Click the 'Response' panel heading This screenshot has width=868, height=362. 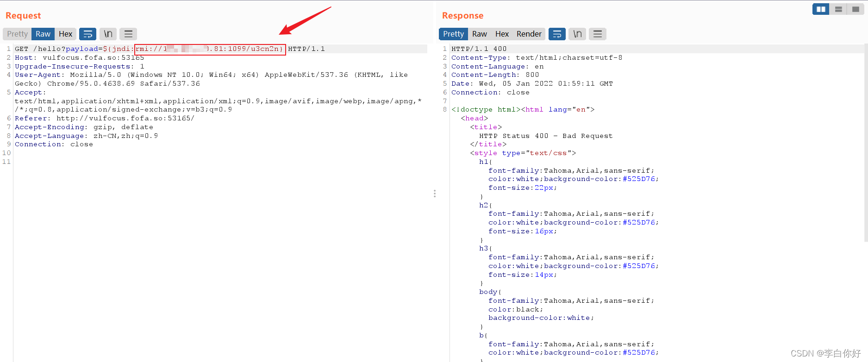click(462, 15)
